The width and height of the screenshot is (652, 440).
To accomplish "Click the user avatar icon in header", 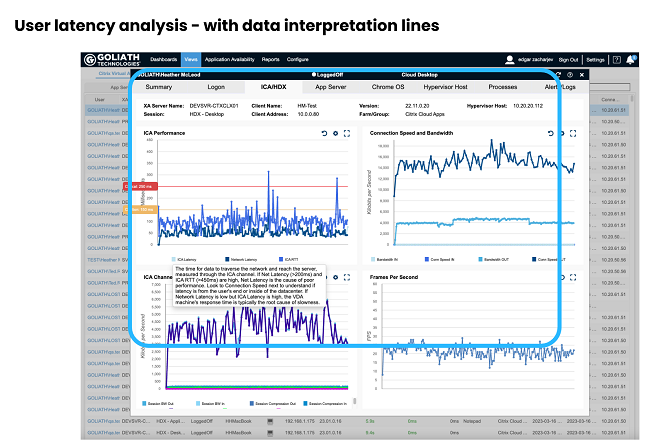I will (x=509, y=60).
